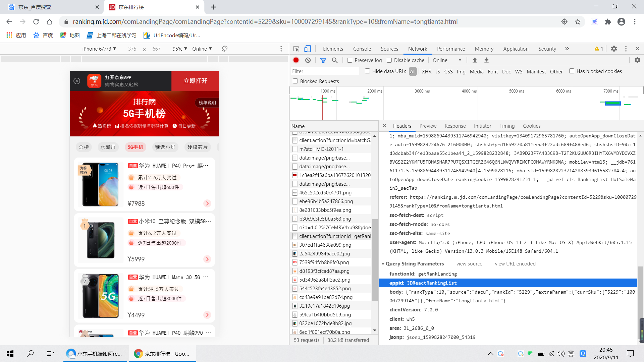This screenshot has width=644, height=362.
Task: Reload the page
Action: click(36, 22)
